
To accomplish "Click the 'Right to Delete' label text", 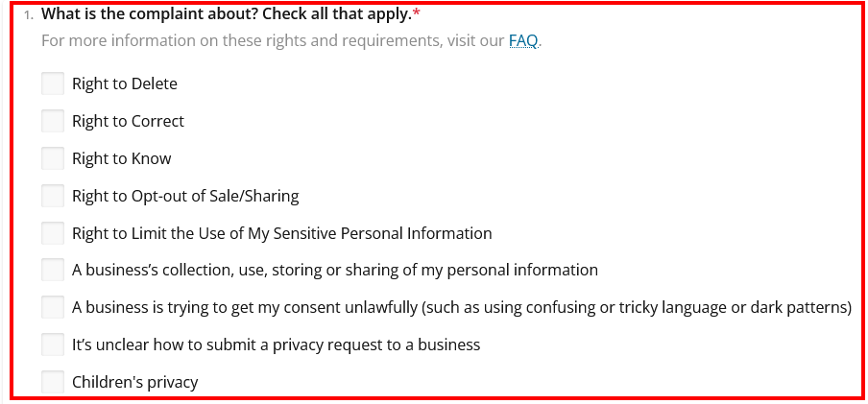I will [125, 84].
